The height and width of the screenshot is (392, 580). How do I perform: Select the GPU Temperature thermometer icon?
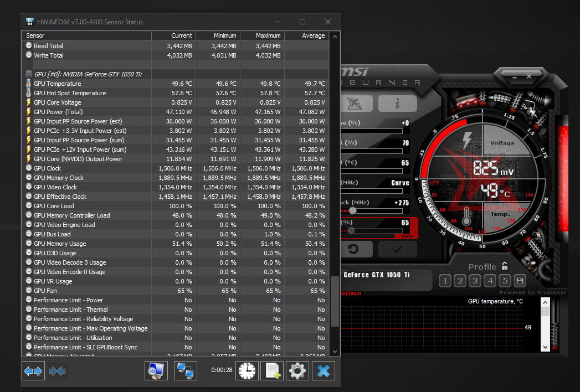(28, 84)
